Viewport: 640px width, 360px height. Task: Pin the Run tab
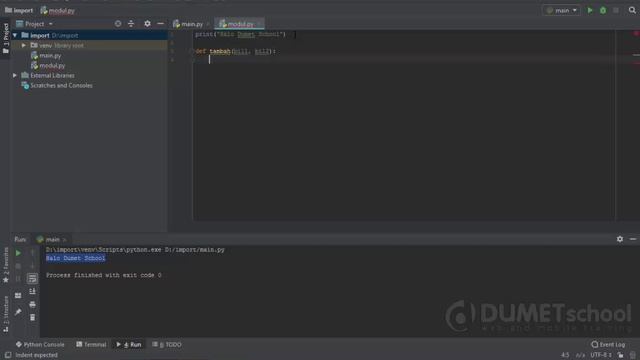[x=18, y=312]
